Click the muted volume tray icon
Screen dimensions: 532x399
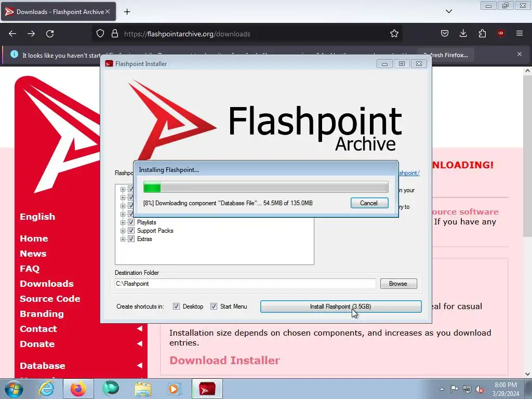(480, 389)
